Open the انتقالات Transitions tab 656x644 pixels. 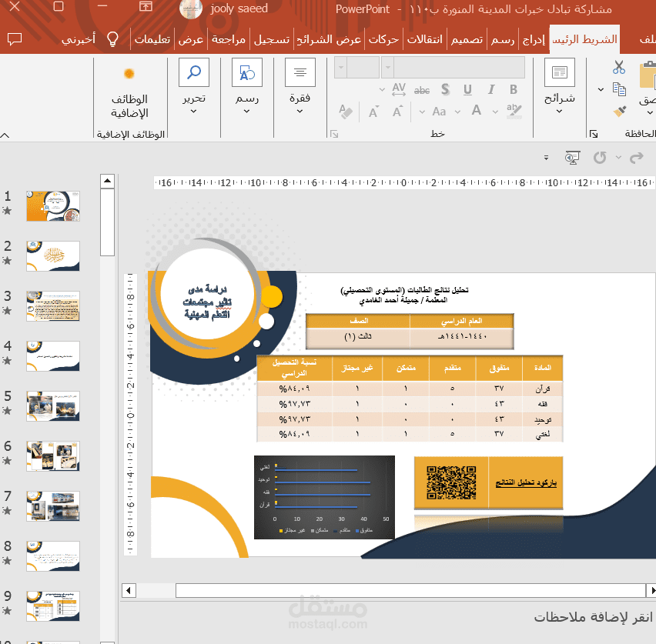pos(425,39)
